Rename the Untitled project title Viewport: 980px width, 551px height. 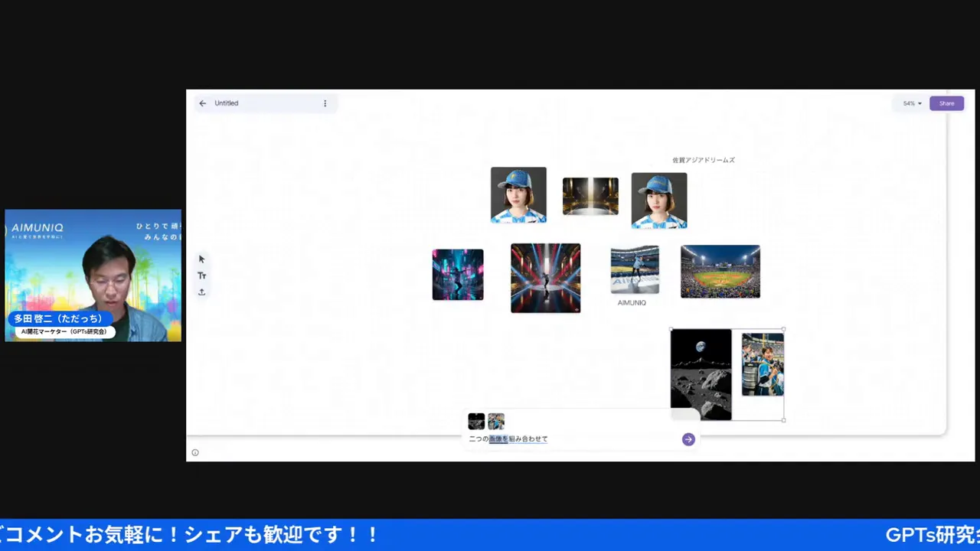pos(227,103)
